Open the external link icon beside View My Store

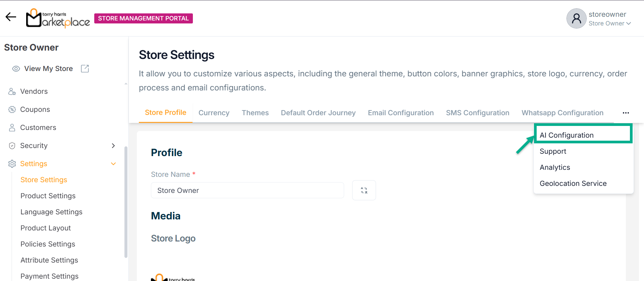(x=85, y=69)
